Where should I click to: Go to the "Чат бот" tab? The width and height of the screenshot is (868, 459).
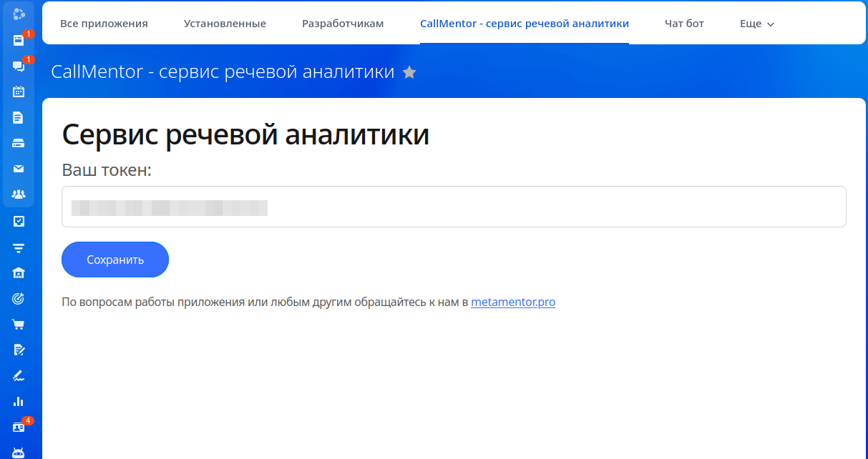[684, 24]
